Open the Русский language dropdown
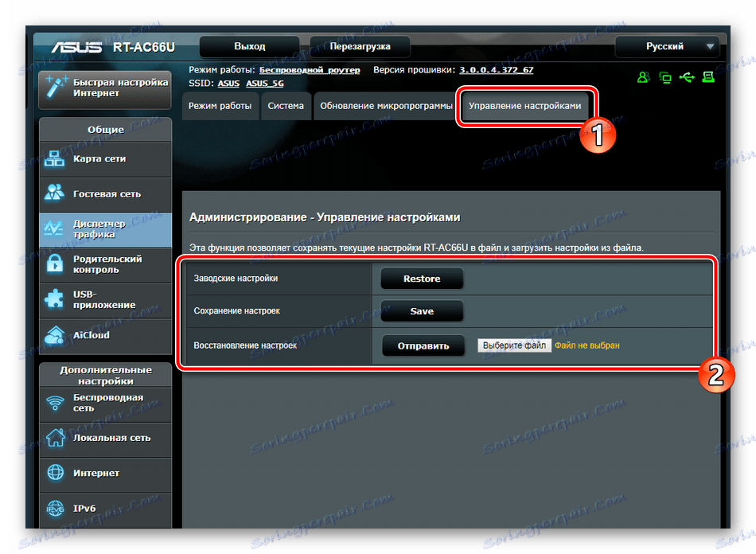This screenshot has height=554, width=756. click(x=668, y=47)
